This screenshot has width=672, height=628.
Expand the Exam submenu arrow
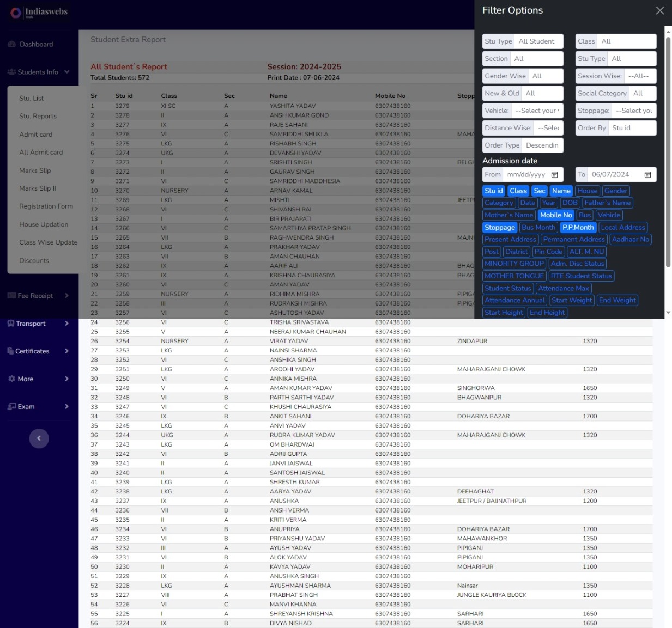click(x=67, y=407)
